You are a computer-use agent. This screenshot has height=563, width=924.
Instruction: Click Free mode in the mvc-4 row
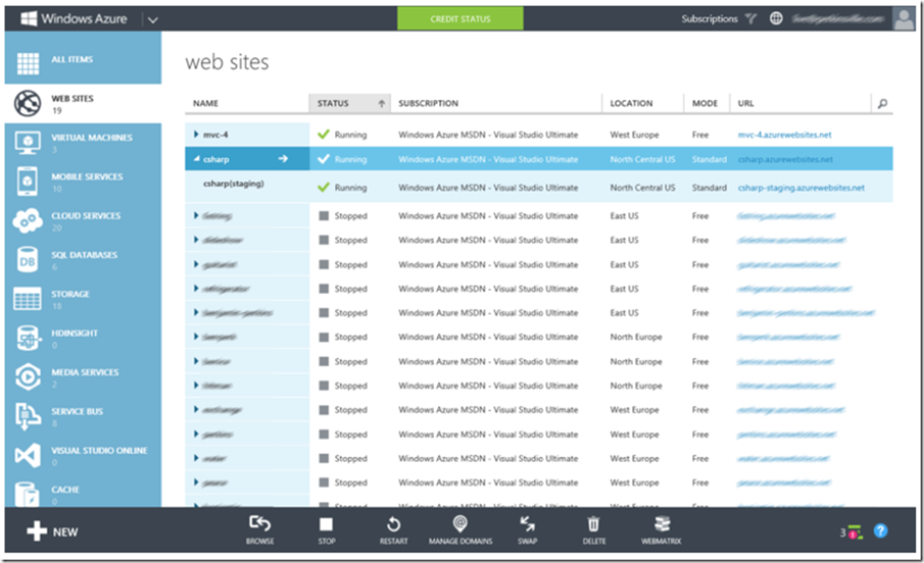tap(700, 134)
